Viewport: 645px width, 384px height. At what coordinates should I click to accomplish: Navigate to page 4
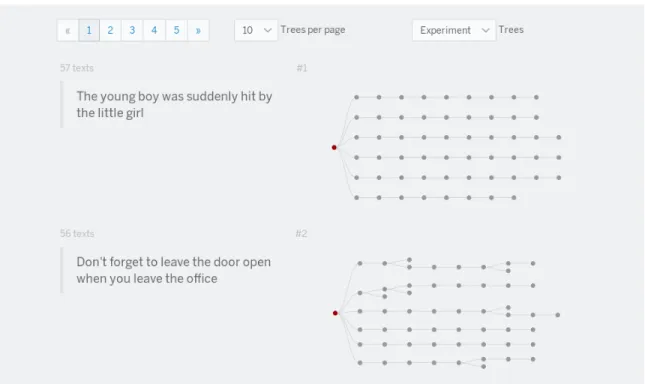pos(154,30)
